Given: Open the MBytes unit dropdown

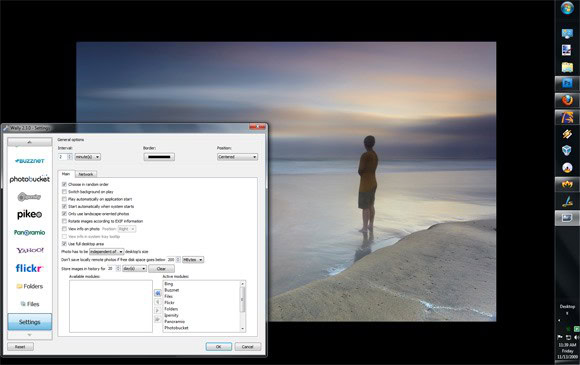Looking at the screenshot, I should (193, 260).
